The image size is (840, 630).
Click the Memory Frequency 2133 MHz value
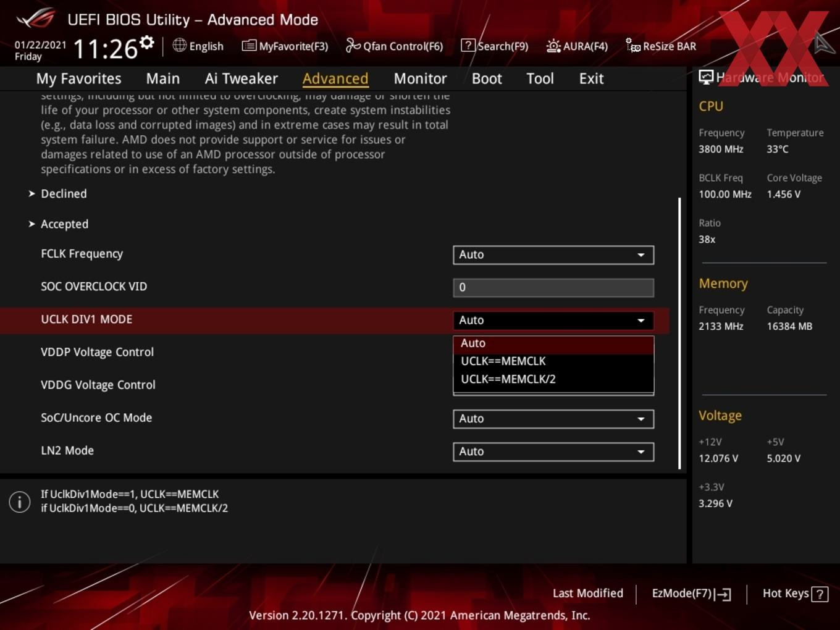721,326
